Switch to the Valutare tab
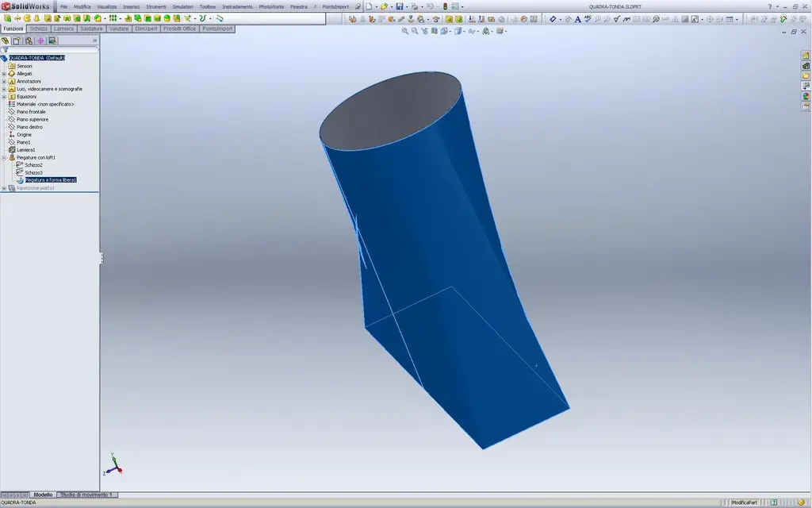The height and width of the screenshot is (508, 812). point(119,29)
